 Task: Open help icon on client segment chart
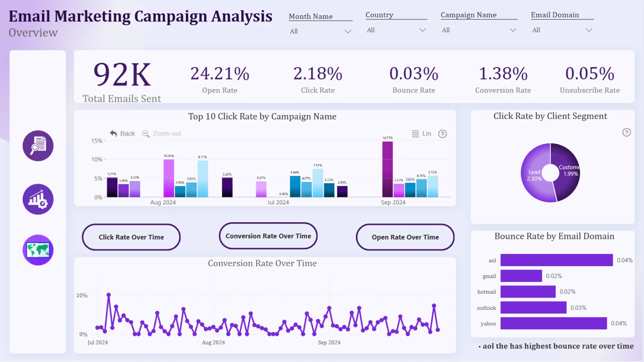pyautogui.click(x=626, y=132)
